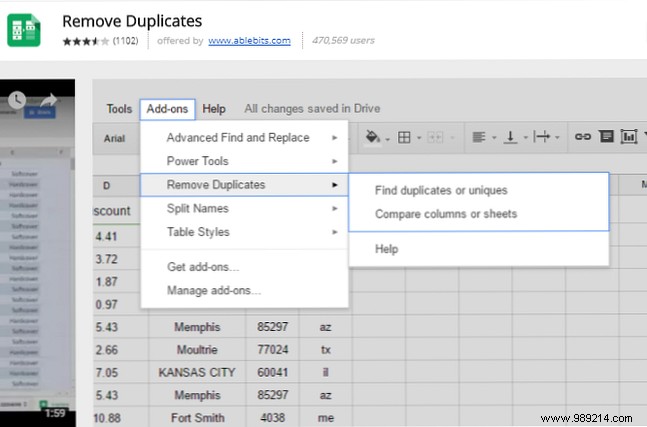
Task: Click the cell with value 7.05
Action: [x=120, y=373]
